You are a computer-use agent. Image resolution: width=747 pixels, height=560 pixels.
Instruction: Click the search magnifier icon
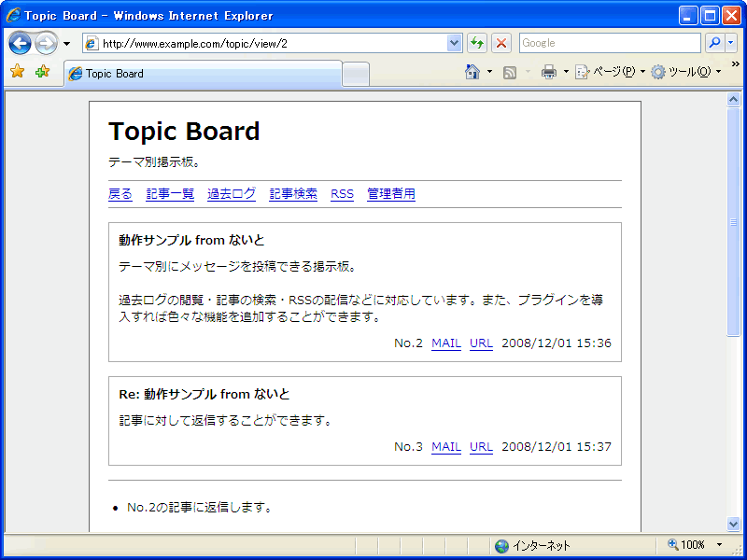pyautogui.click(x=714, y=43)
